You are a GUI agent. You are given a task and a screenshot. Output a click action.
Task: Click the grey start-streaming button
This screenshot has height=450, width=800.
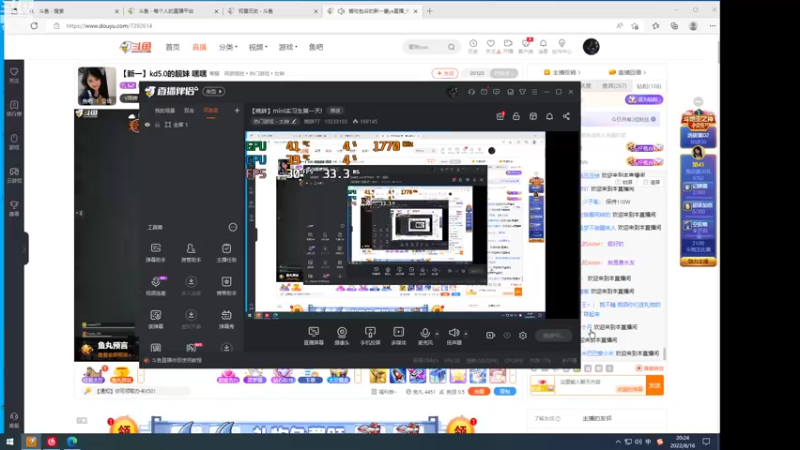[553, 335]
